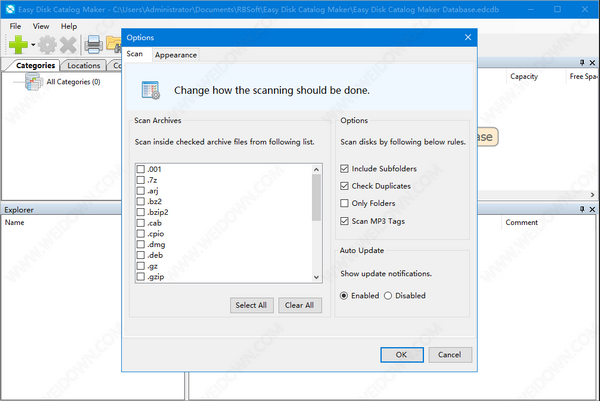Click the archive list scroll down arrow

316,277
